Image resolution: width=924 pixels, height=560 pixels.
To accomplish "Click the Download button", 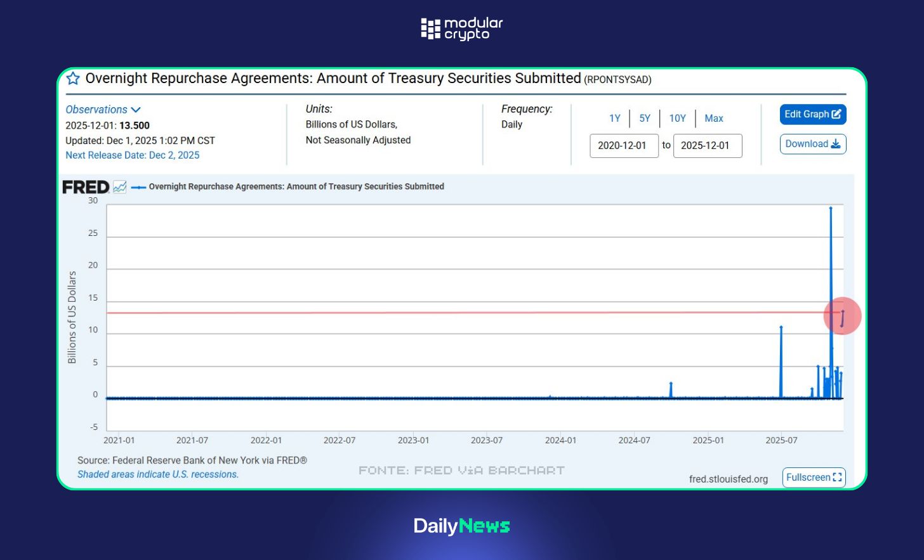I will [x=812, y=144].
